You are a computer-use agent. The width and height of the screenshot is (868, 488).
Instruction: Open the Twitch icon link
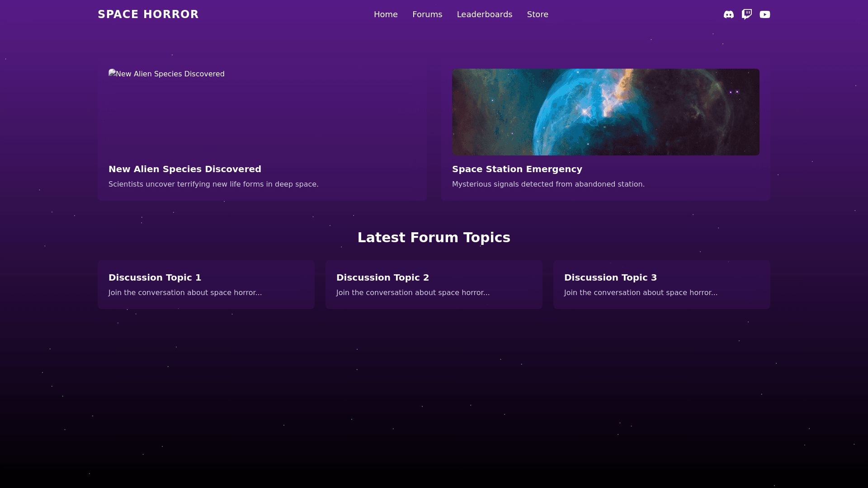click(746, 14)
